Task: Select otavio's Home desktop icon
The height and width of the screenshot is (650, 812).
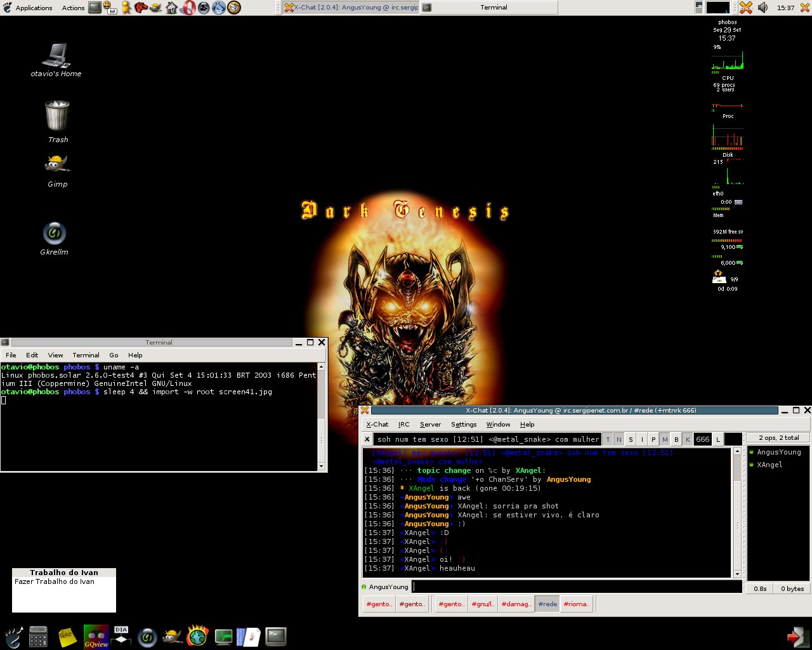Action: 56,60
